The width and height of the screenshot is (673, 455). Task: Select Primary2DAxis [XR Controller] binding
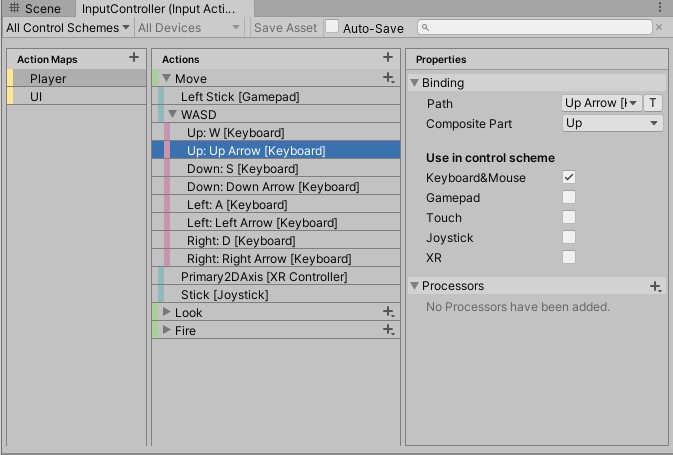click(x=276, y=277)
